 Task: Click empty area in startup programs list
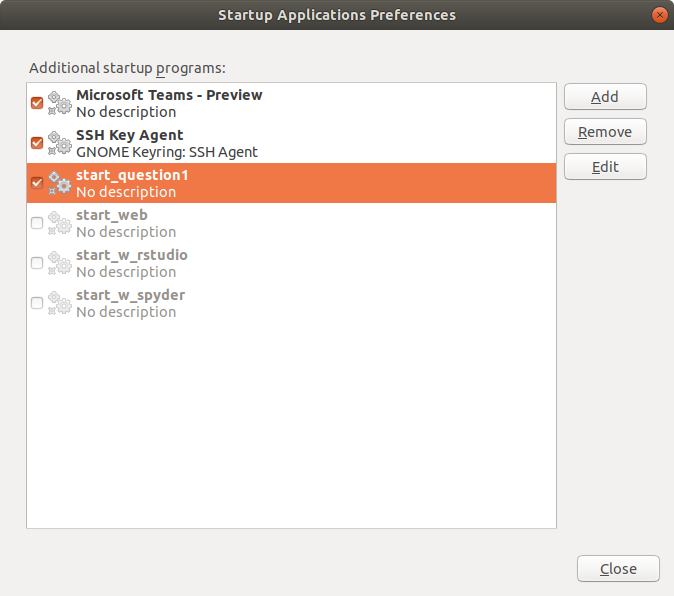(x=290, y=420)
